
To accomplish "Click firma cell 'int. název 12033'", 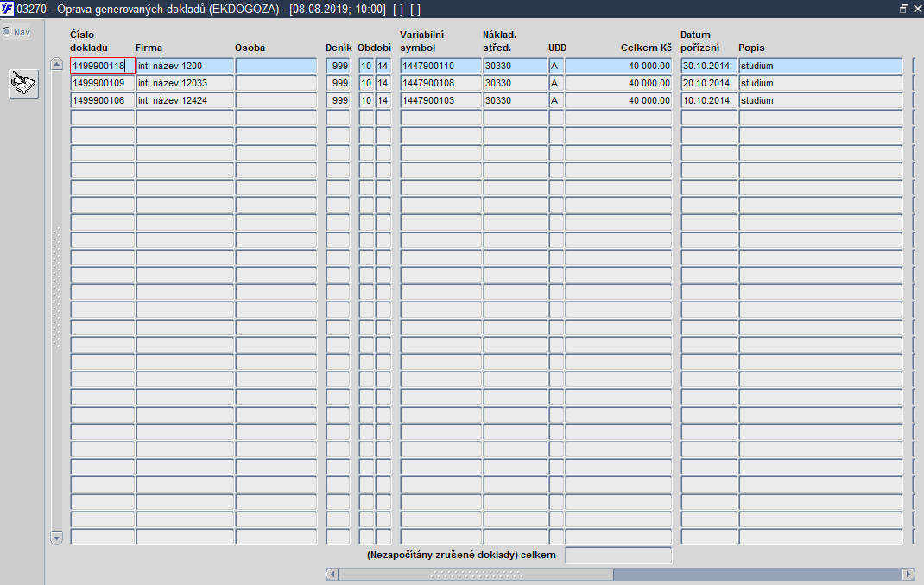I will coord(185,83).
